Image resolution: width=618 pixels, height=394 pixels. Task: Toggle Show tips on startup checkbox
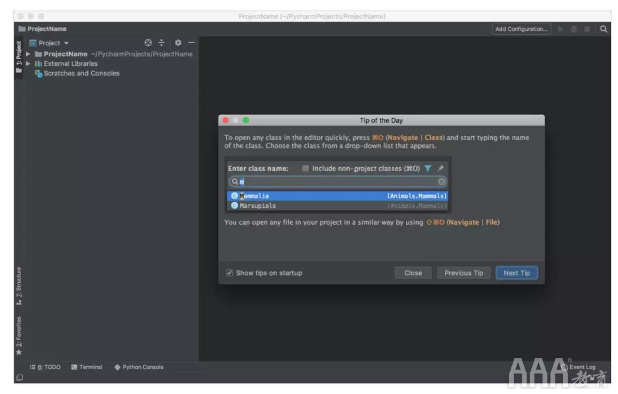point(229,273)
